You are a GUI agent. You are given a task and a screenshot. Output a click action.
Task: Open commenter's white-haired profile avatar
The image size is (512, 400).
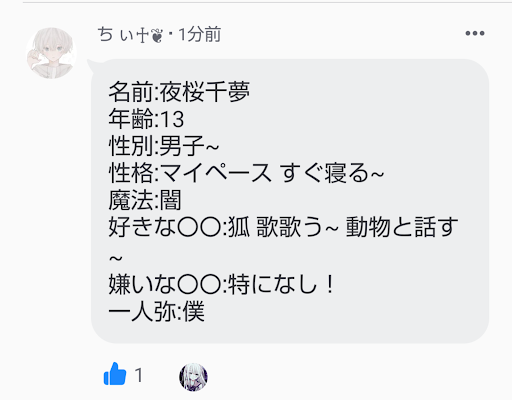[x=51, y=53]
